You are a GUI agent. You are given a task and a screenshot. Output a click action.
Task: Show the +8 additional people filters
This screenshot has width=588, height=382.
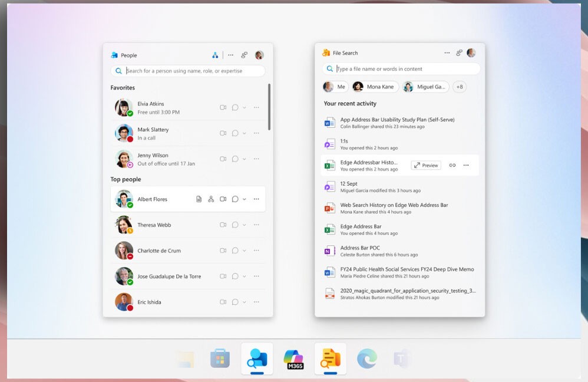pos(460,87)
